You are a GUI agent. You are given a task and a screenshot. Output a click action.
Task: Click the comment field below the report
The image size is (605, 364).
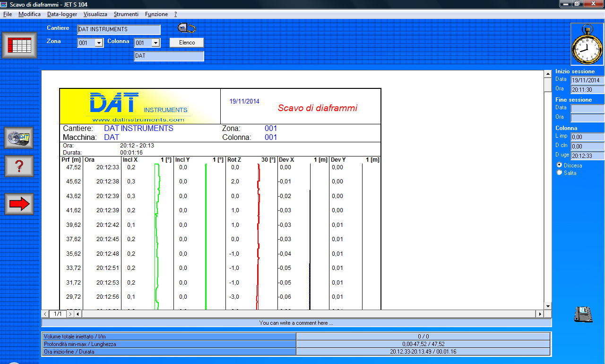[x=296, y=323]
